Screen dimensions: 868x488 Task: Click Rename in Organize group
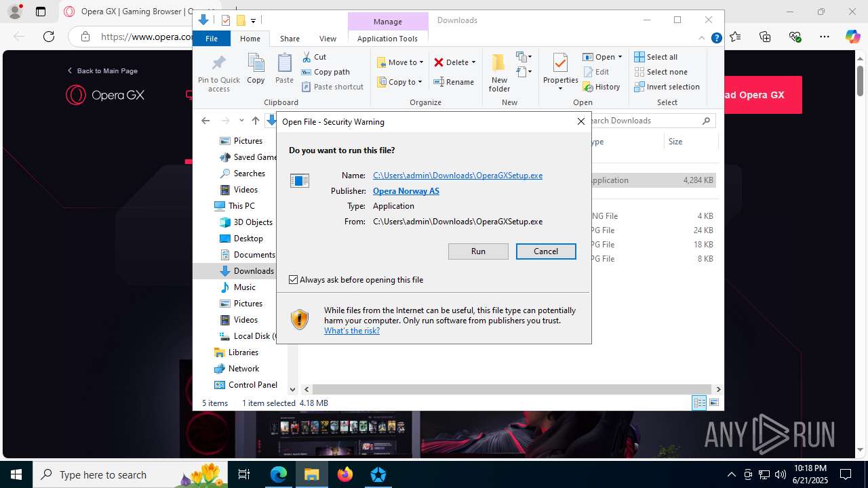tap(454, 82)
